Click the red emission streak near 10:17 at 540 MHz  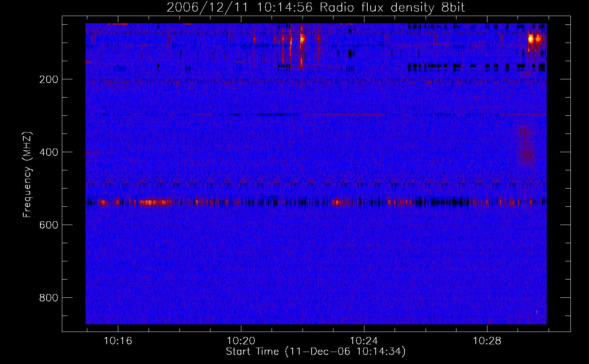point(155,202)
